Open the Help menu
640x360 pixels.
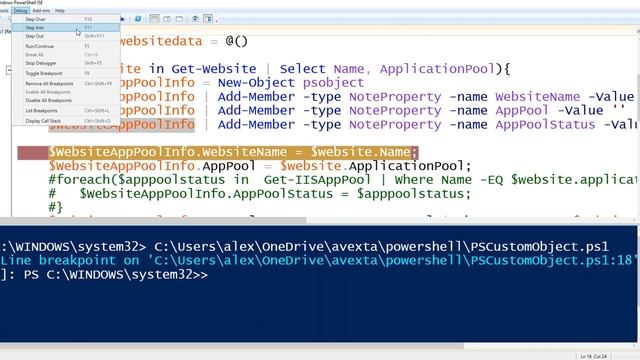point(60,11)
